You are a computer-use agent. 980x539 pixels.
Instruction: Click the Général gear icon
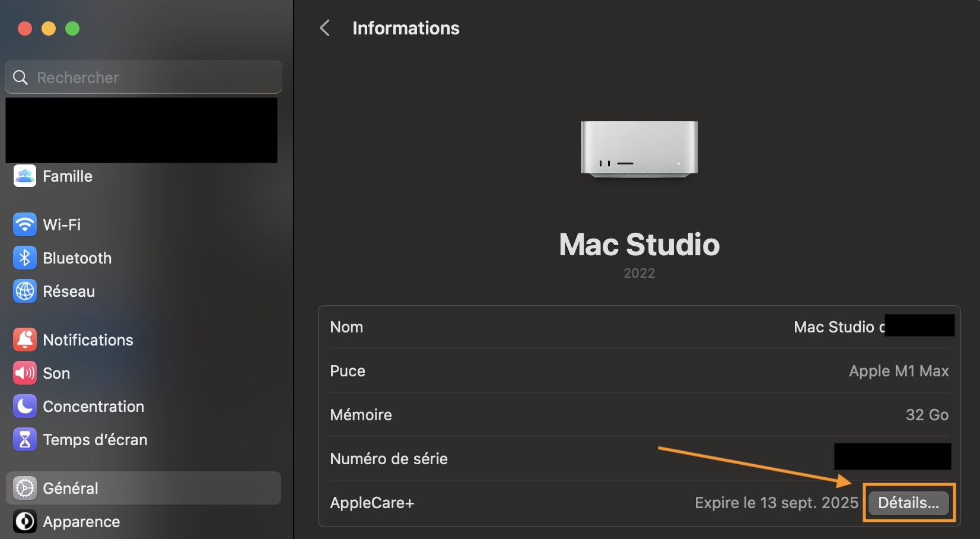point(25,489)
